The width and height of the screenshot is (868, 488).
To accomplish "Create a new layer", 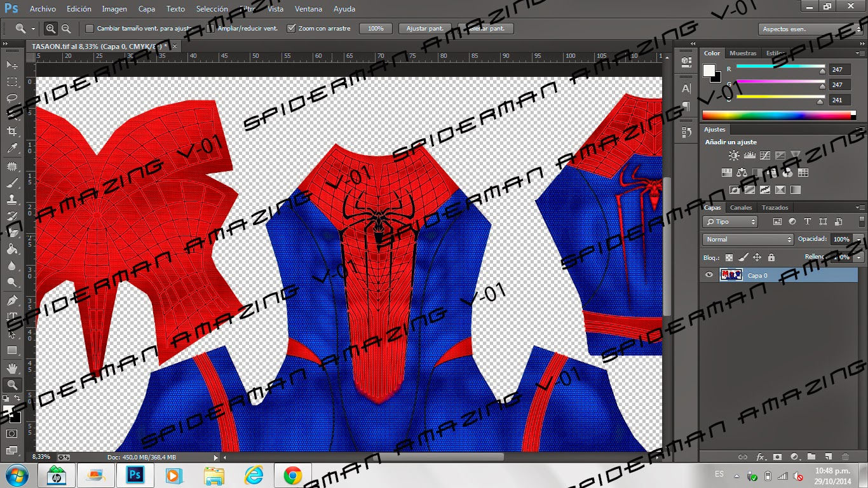I will tap(829, 457).
